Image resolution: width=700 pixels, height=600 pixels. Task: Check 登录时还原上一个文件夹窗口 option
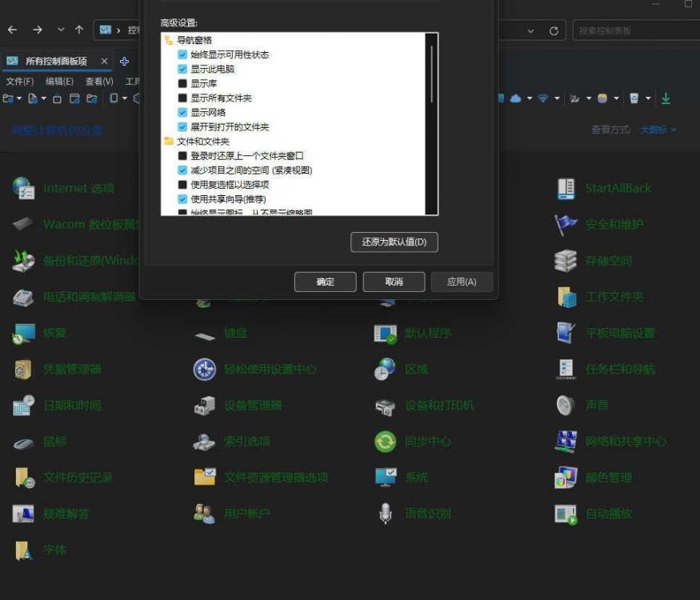pos(182,156)
